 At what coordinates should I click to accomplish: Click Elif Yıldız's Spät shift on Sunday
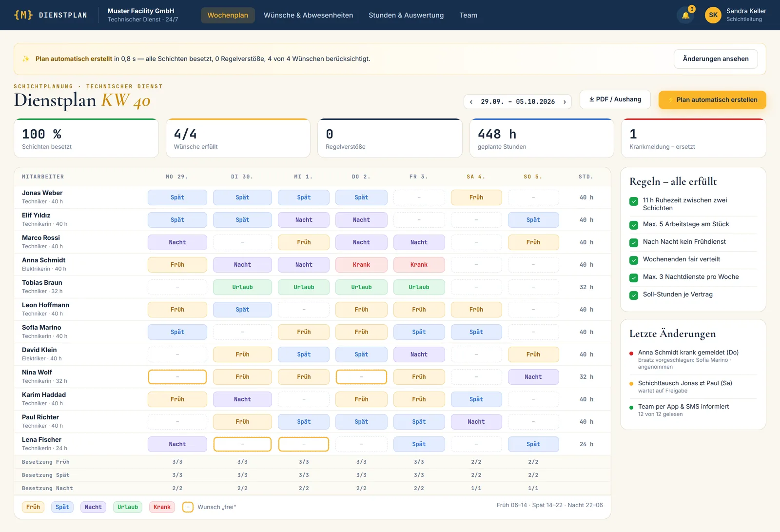click(533, 220)
